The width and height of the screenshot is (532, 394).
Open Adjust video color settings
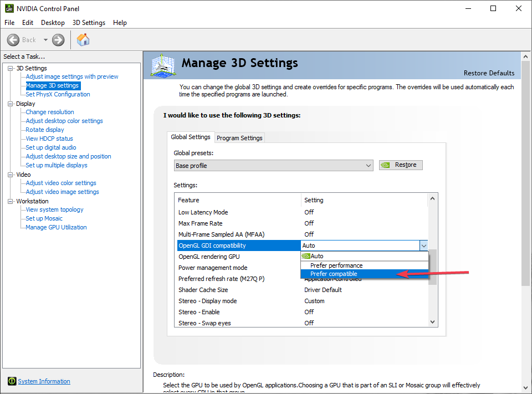pos(61,183)
